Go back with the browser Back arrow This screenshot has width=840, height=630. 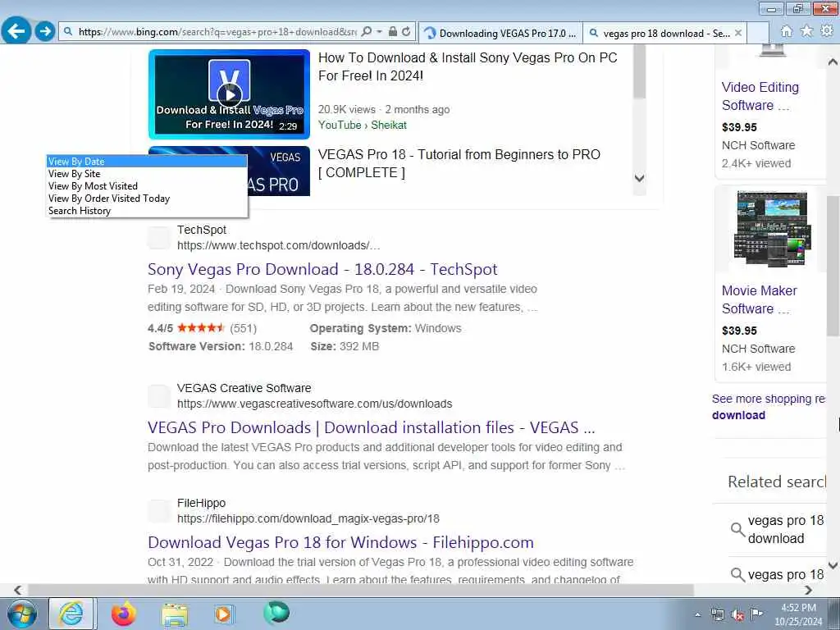point(16,31)
